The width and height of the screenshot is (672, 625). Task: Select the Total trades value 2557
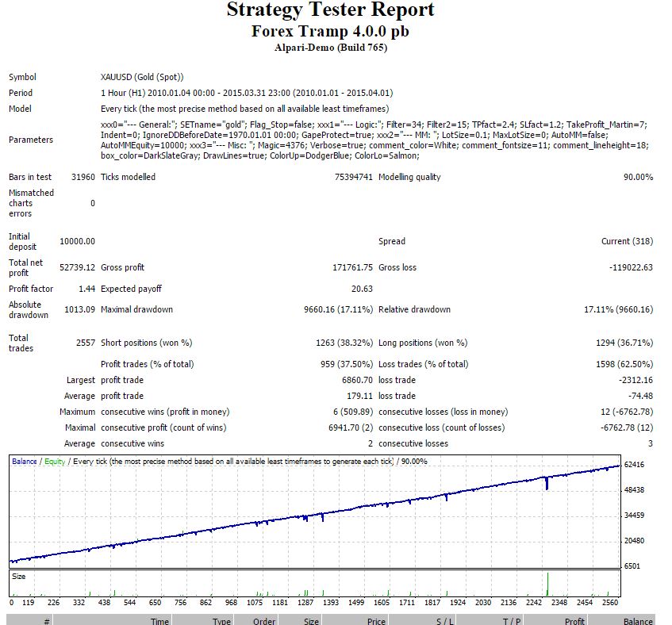[85, 343]
